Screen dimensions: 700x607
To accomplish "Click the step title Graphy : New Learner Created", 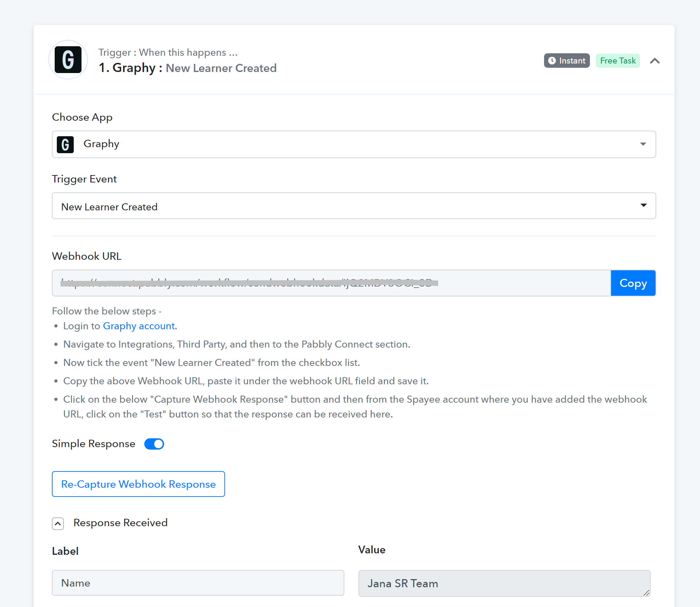I will 188,68.
